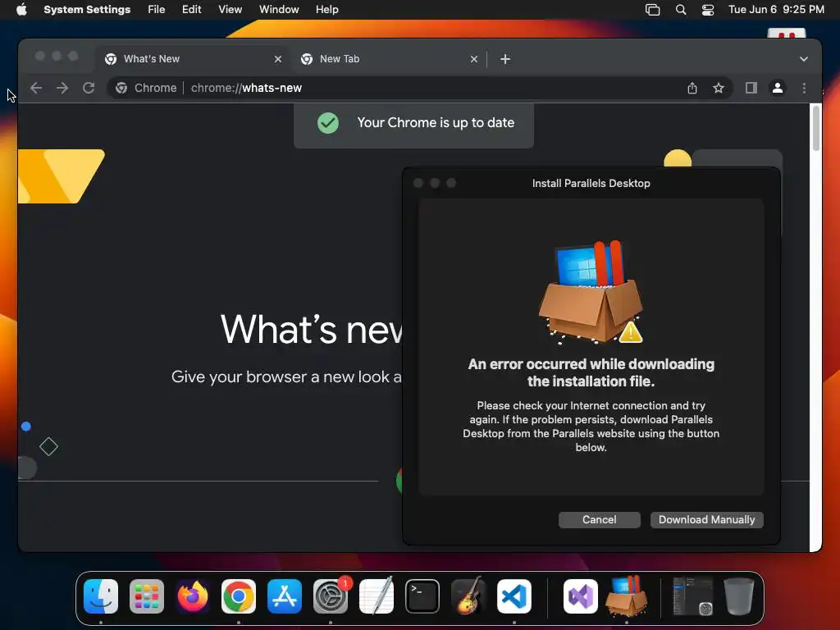Open the App Store from the Dock
840x630 pixels.
coord(285,596)
